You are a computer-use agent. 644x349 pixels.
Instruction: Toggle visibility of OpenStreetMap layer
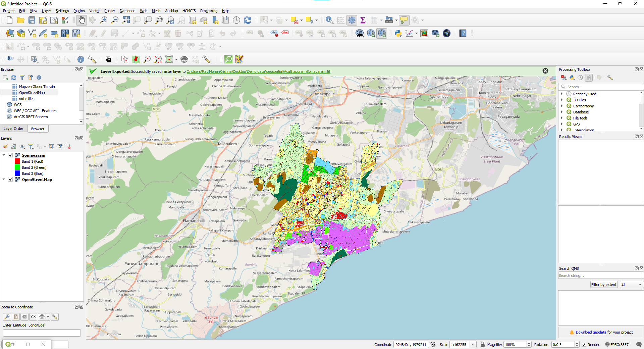coord(10,180)
